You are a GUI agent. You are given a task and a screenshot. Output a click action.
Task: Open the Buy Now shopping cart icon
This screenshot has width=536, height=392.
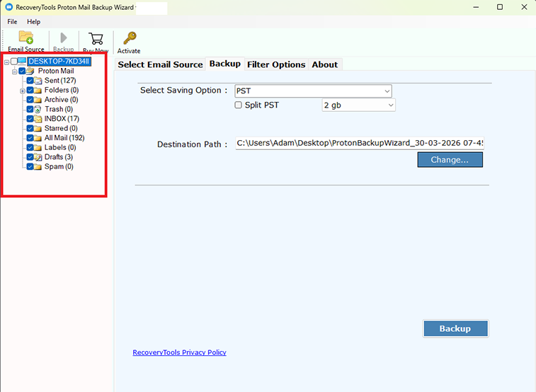96,39
